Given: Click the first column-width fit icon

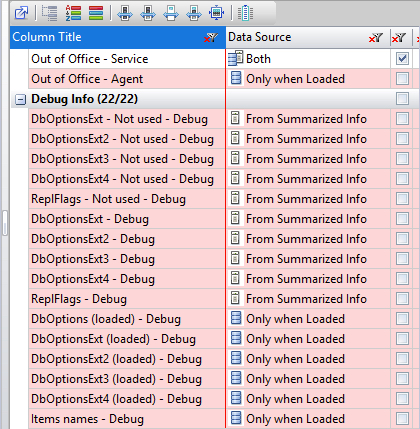Looking at the screenshot, I should (125, 14).
